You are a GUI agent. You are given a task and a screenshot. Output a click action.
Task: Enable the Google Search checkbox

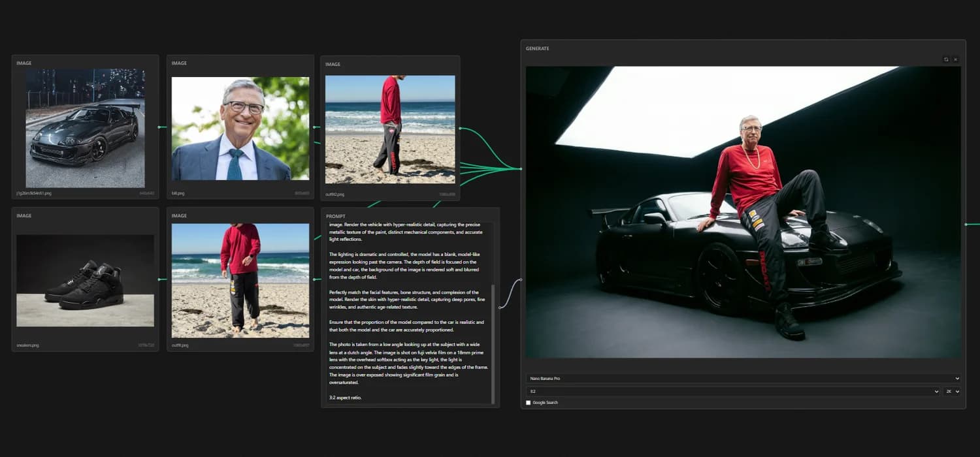[x=529, y=403]
